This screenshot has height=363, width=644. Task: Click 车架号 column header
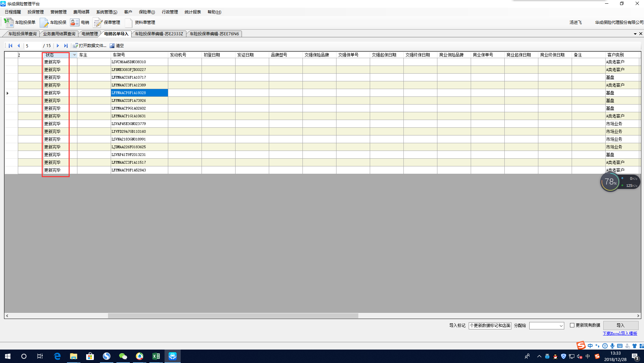coord(139,55)
